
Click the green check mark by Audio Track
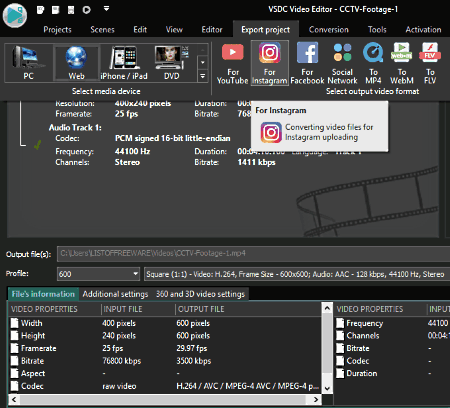point(38,145)
